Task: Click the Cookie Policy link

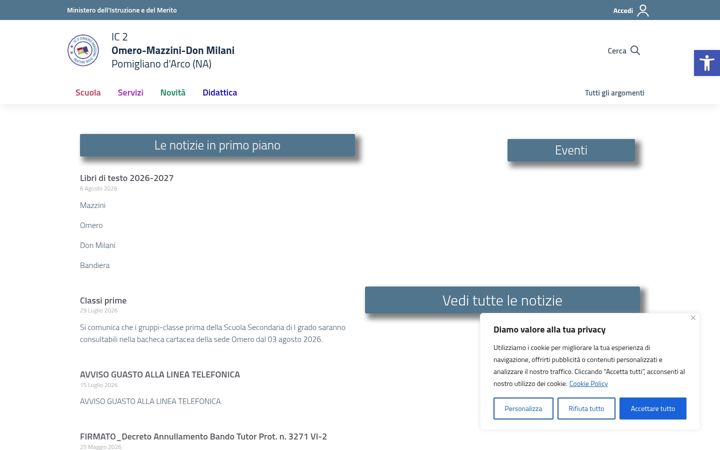Action: [x=588, y=383]
